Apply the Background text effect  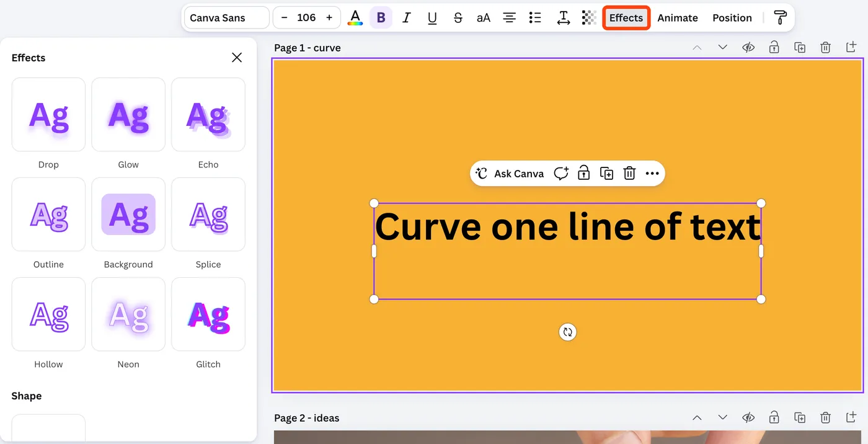[x=128, y=215]
